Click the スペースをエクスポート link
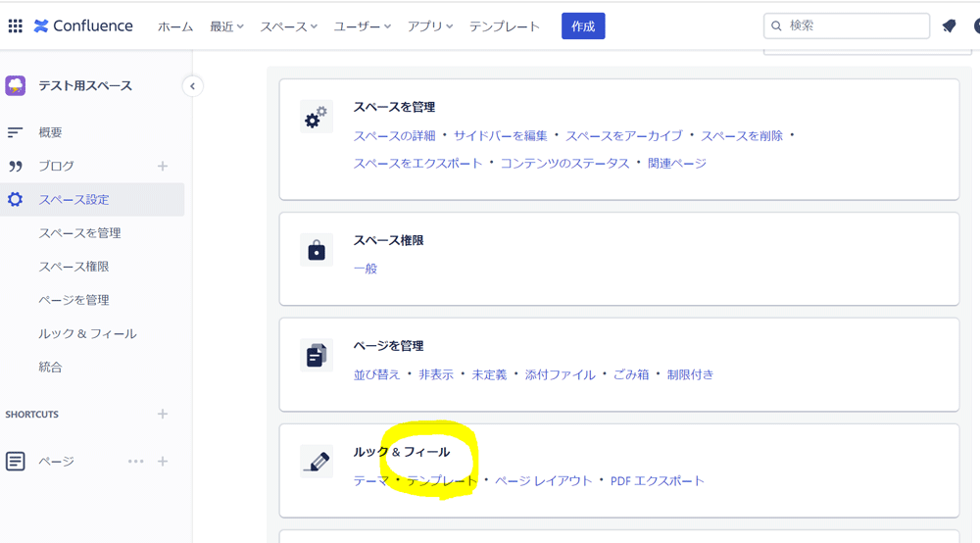 click(418, 163)
